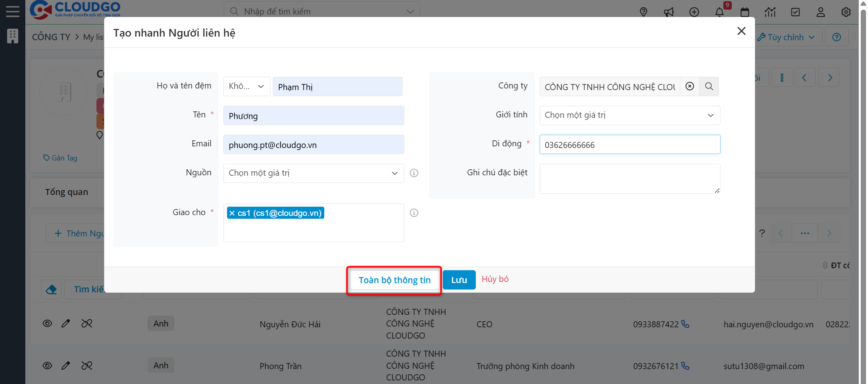868x384 pixels.
Task: Open the announcements megaphone icon
Action: [669, 12]
